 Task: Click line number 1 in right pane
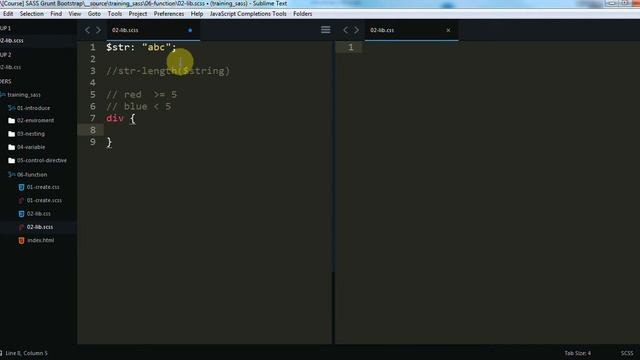[351, 47]
